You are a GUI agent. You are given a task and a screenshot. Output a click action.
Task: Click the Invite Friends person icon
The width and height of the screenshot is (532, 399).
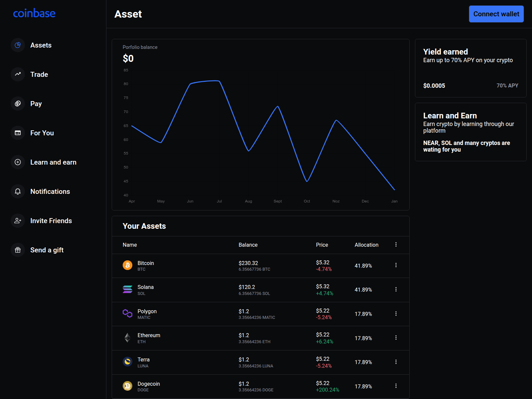coord(18,221)
